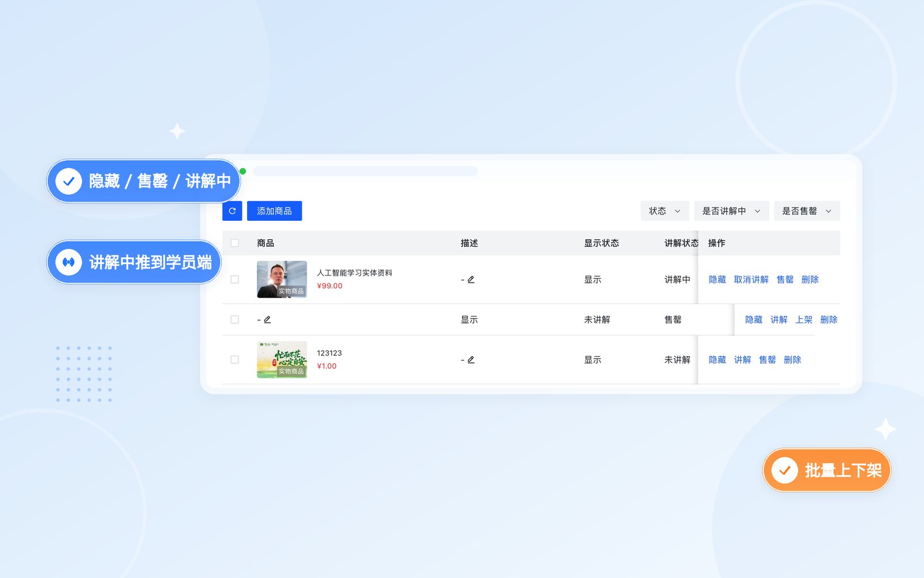This screenshot has width=924, height=578.
Task: Click 售罄 link for 人工智能学习实体资料
Action: pos(785,279)
